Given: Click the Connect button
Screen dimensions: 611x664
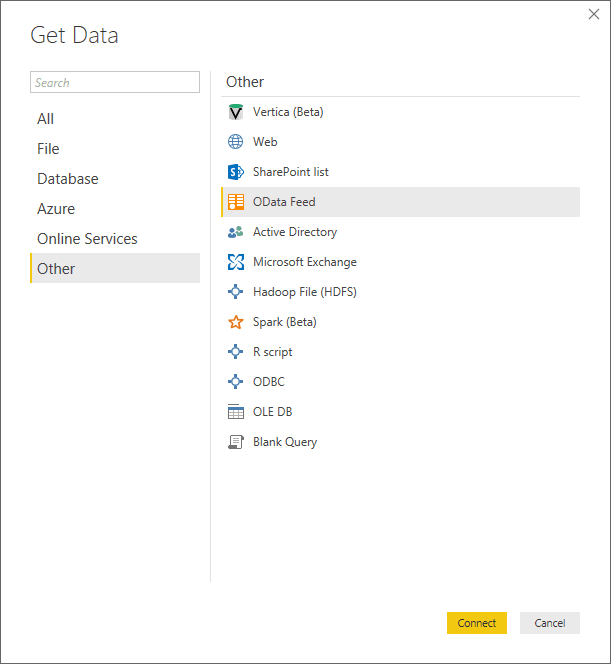Looking at the screenshot, I should click(477, 623).
